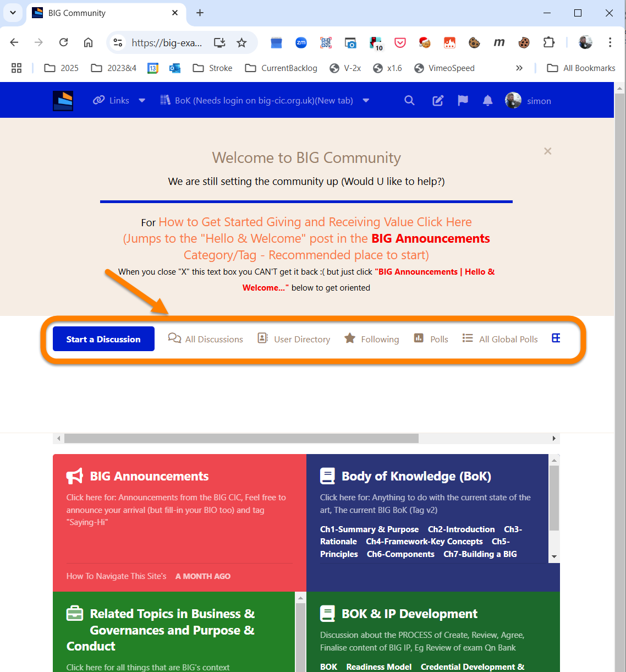The image size is (626, 672).
Task: Open the notifications bell icon
Action: pos(487,101)
